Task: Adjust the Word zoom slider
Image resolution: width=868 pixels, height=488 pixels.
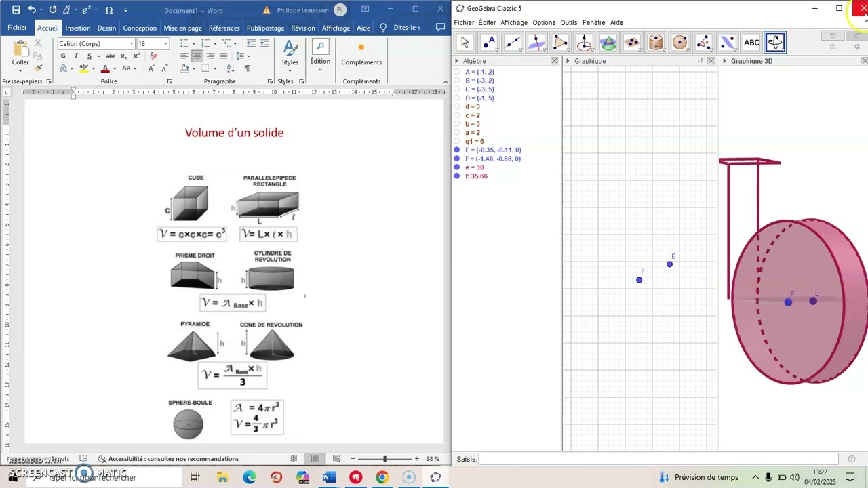Action: pyautogui.click(x=384, y=459)
